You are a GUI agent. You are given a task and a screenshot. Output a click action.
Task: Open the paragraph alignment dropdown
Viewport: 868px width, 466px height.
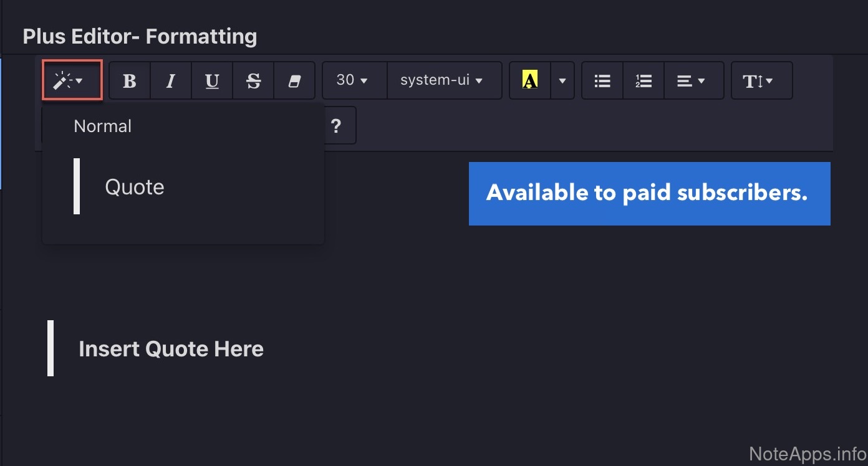[x=692, y=81]
